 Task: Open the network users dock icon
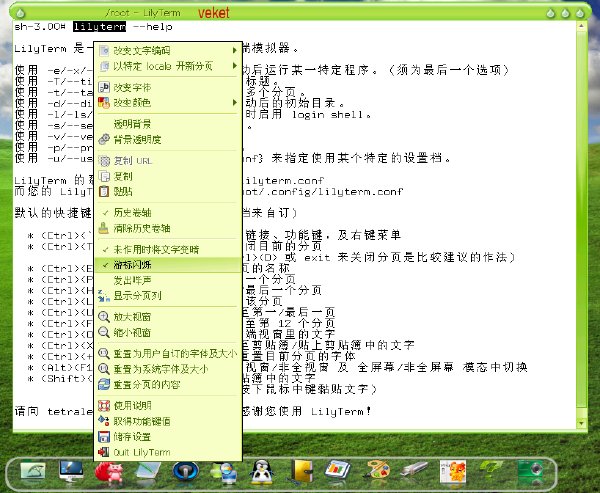(x=224, y=472)
